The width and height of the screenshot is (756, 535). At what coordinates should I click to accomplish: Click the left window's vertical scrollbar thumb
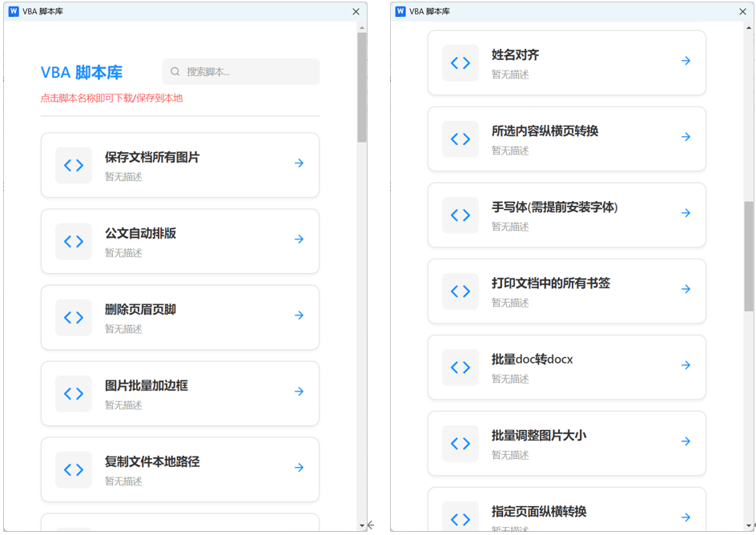pyautogui.click(x=362, y=88)
